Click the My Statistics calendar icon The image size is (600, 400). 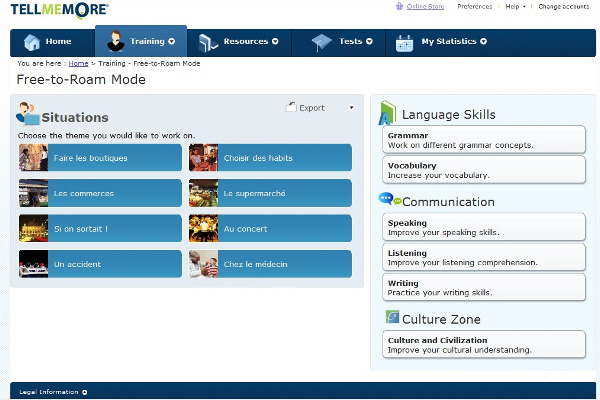[x=404, y=43]
